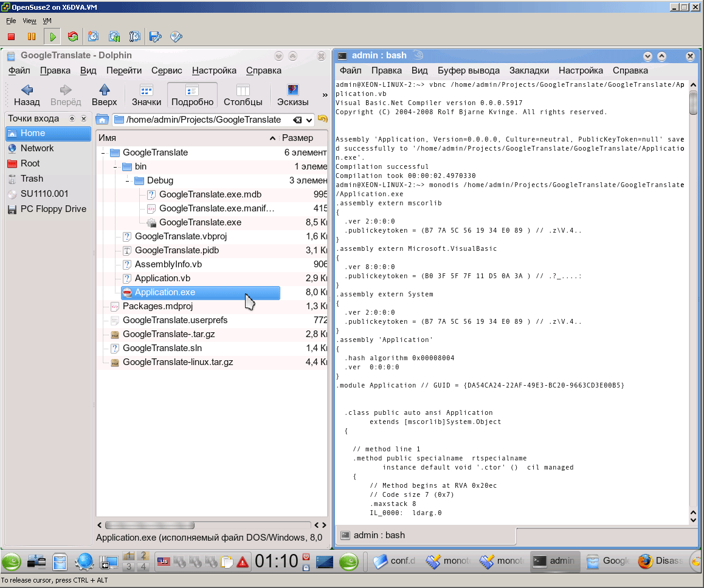Switch Dolphin to Подробно view

point(192,95)
